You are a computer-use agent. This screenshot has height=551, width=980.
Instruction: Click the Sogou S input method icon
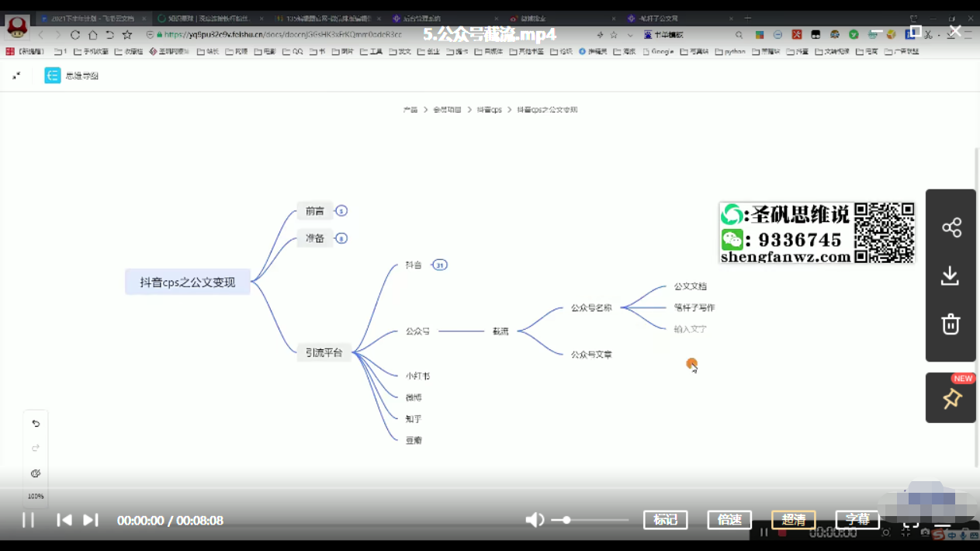tap(939, 535)
